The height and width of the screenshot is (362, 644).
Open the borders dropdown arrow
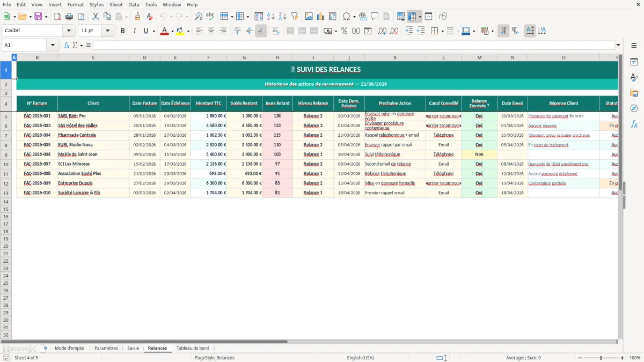(x=442, y=31)
